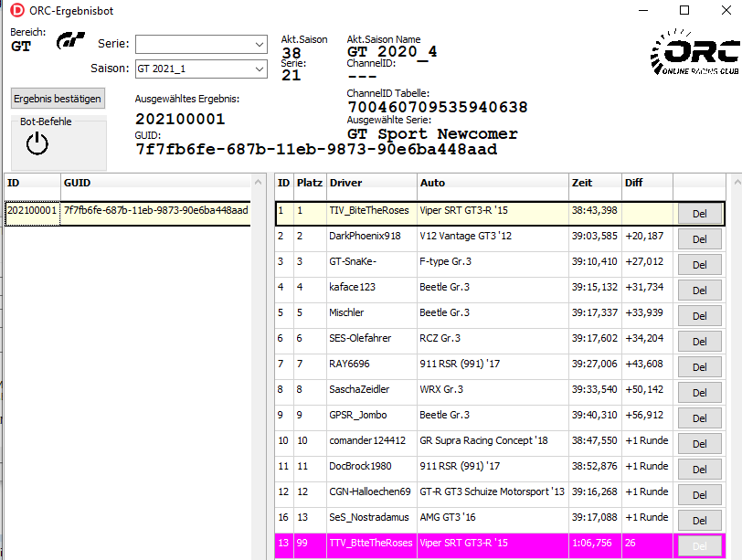This screenshot has width=742, height=560.
Task: Click Del button for kaface123
Action: click(x=699, y=291)
